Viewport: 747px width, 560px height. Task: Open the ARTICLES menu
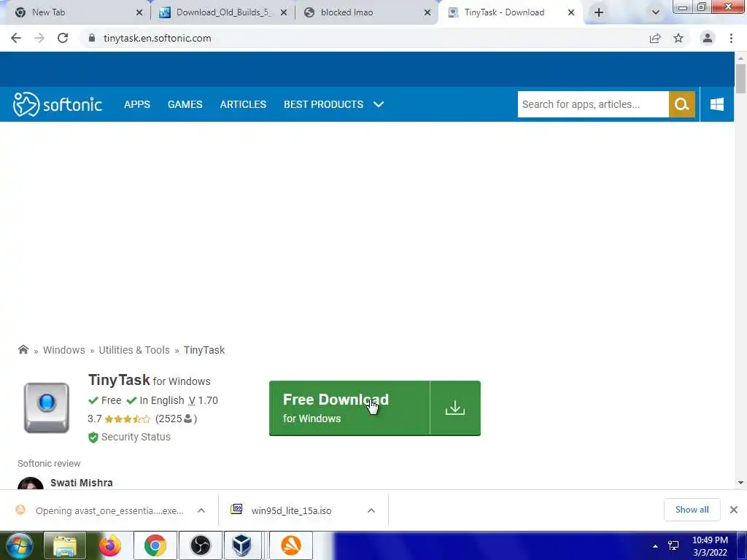point(243,104)
